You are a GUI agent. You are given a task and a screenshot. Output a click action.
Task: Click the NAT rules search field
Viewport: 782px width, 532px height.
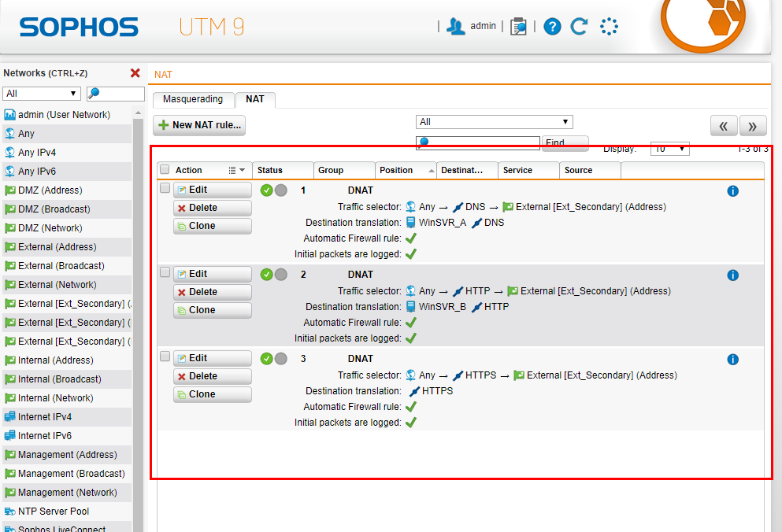tap(478, 143)
